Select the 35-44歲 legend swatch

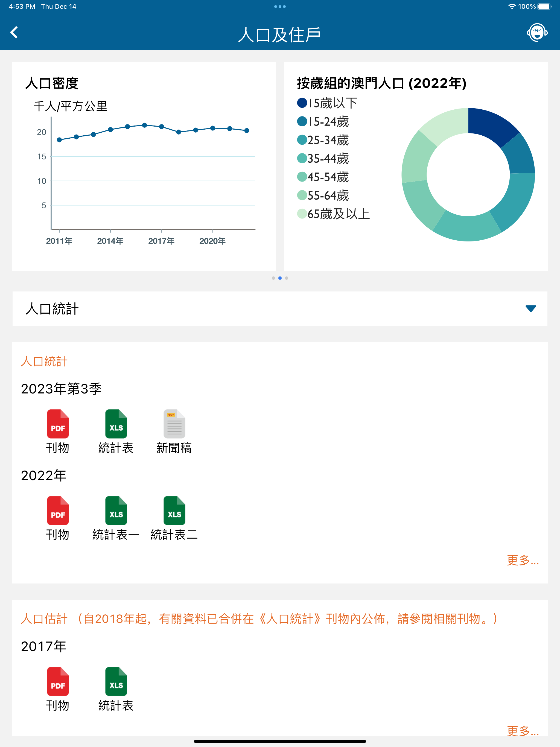click(302, 158)
